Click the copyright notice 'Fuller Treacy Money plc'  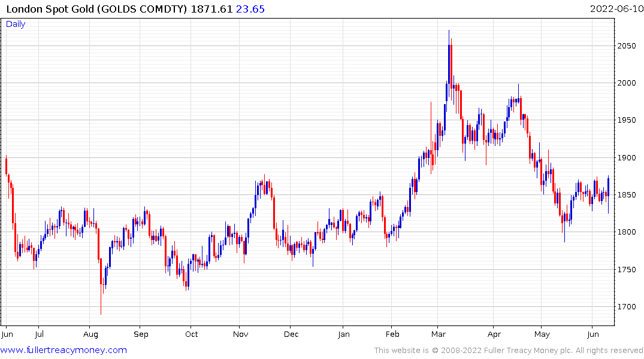(x=528, y=351)
